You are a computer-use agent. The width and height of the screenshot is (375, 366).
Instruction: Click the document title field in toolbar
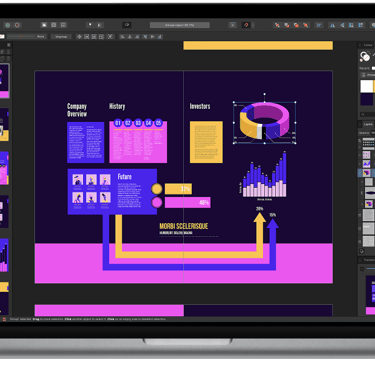click(180, 25)
